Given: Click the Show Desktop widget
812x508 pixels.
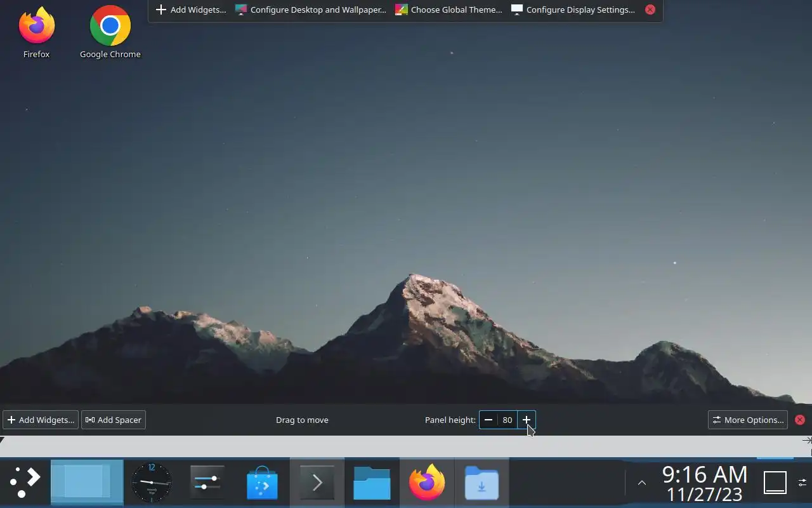Looking at the screenshot, I should coord(775,483).
